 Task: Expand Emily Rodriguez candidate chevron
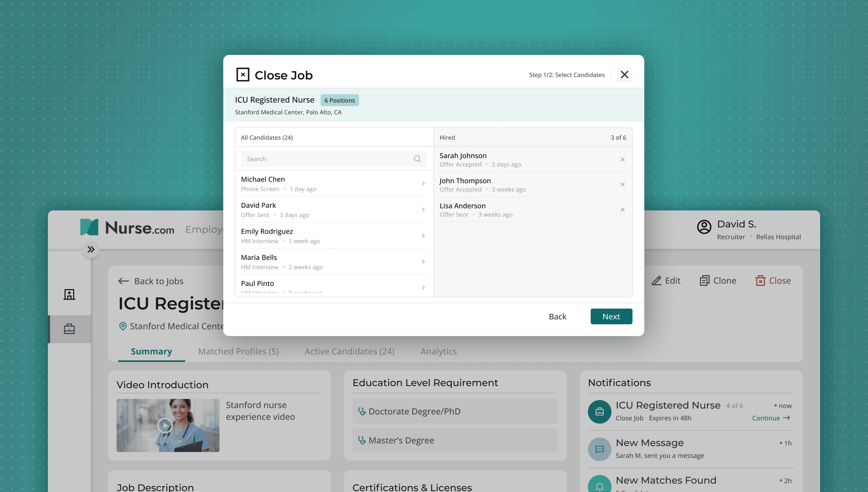pyautogui.click(x=423, y=235)
